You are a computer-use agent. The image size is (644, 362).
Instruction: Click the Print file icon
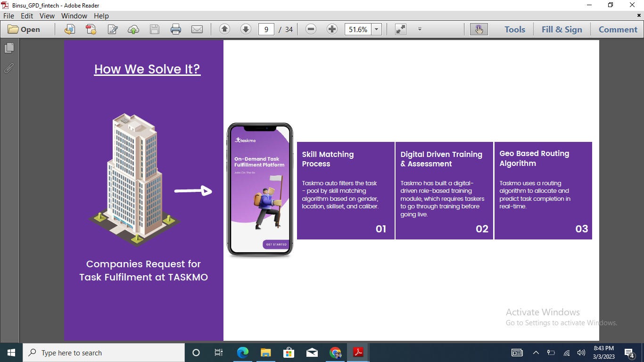[x=176, y=29]
